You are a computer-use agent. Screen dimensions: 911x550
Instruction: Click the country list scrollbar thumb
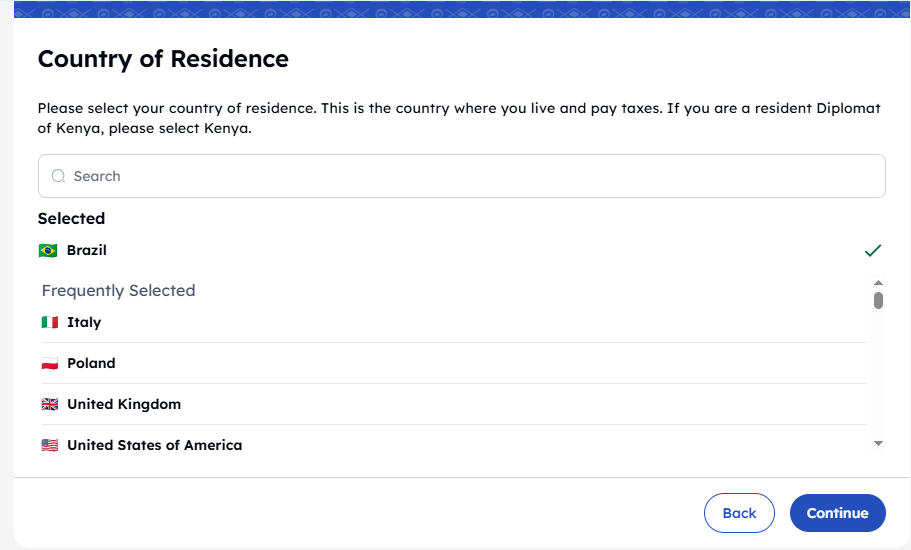(878, 300)
